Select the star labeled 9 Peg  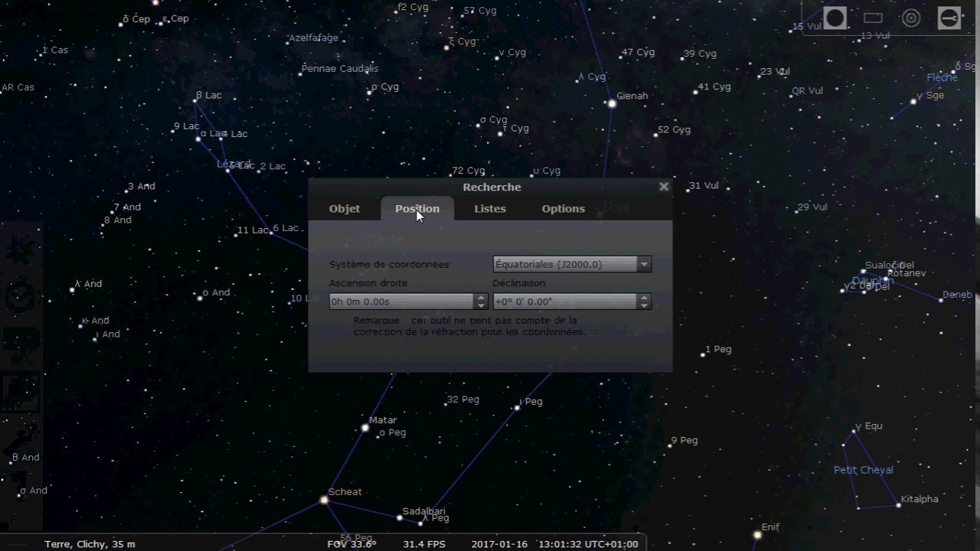pos(670,445)
